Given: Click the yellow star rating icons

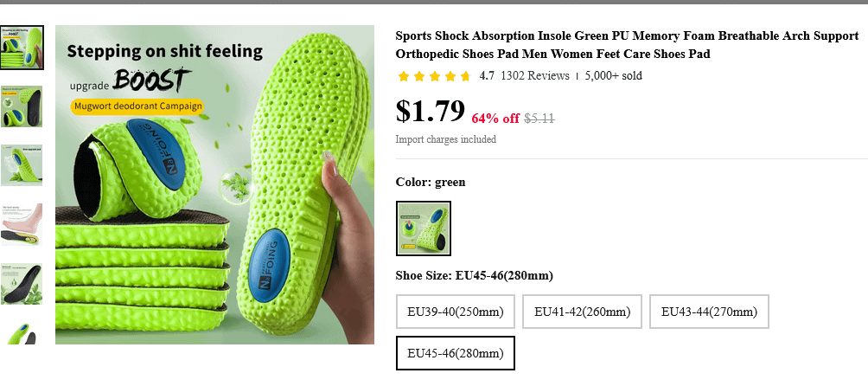Looking at the screenshot, I should pyautogui.click(x=434, y=76).
